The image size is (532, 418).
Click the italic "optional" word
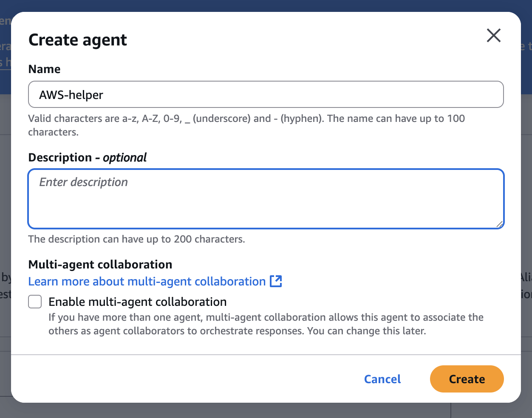pyautogui.click(x=125, y=158)
